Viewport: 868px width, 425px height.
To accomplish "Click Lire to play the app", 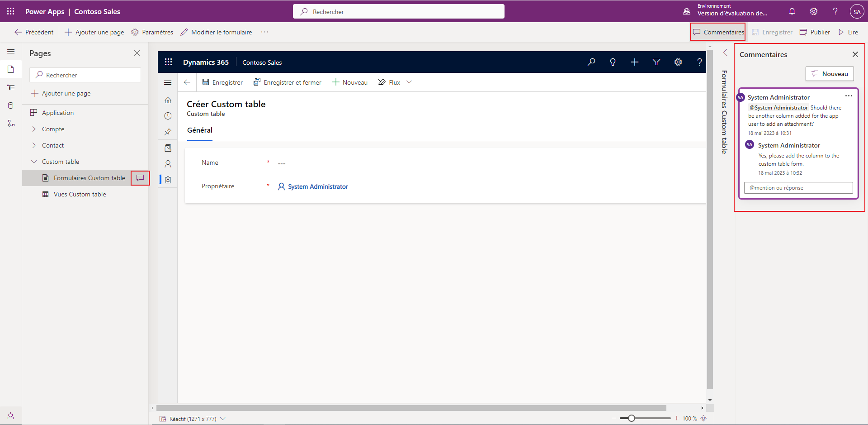I will 848,32.
